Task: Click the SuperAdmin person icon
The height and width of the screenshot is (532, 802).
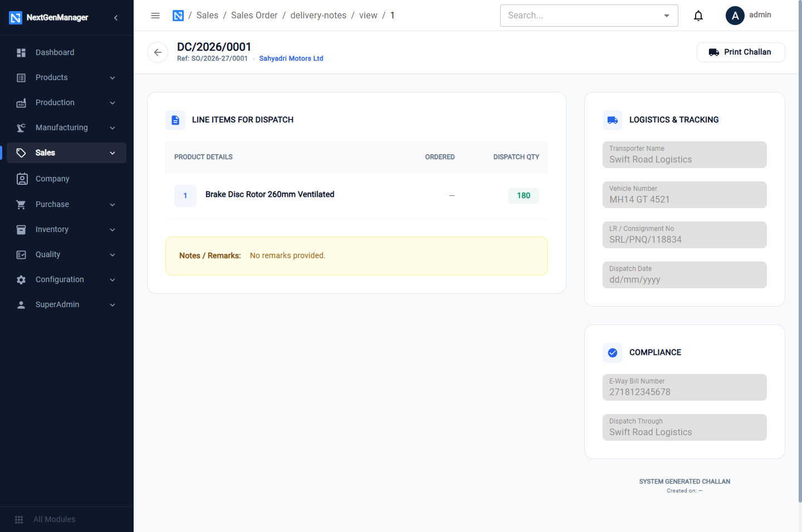Action: click(x=21, y=304)
